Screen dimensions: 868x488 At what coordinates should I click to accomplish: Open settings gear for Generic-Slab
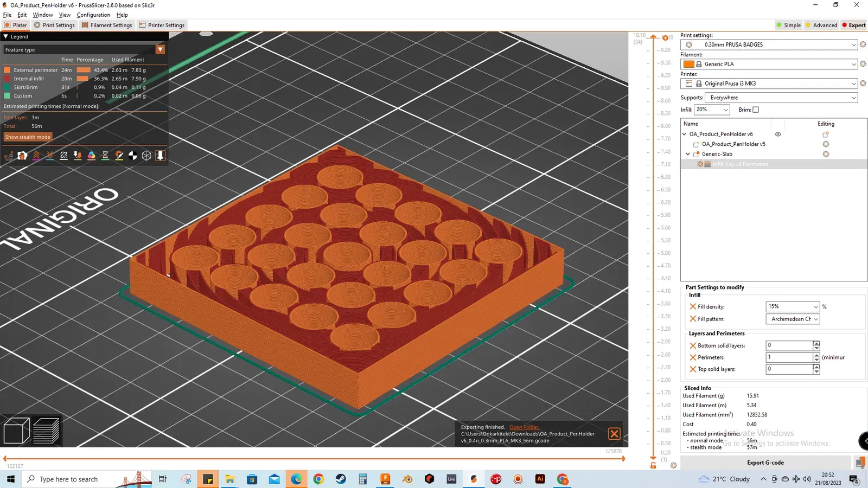826,154
